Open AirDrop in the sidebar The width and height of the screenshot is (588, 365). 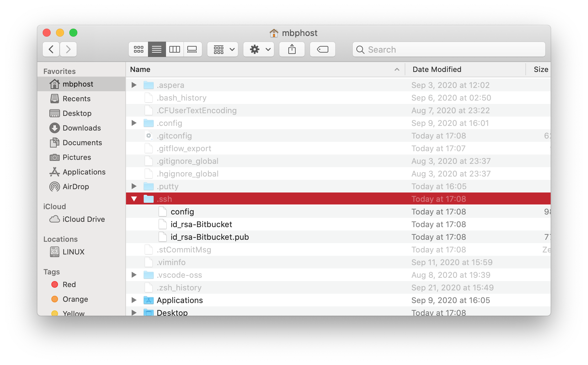tap(75, 186)
